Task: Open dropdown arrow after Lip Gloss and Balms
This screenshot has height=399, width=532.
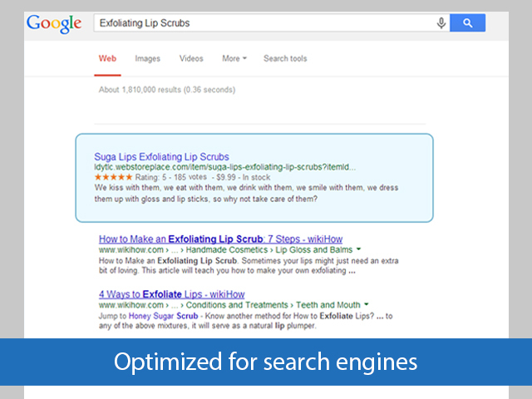Action: [x=358, y=249]
